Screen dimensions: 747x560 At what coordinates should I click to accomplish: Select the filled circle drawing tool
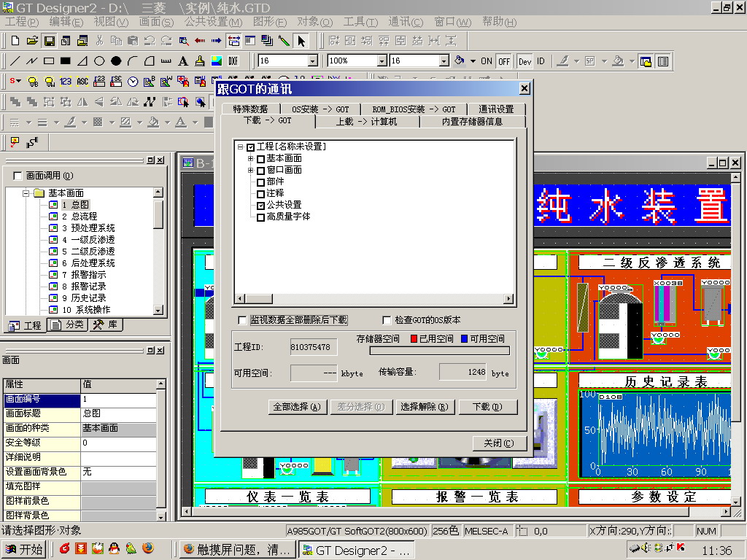pyautogui.click(x=116, y=61)
